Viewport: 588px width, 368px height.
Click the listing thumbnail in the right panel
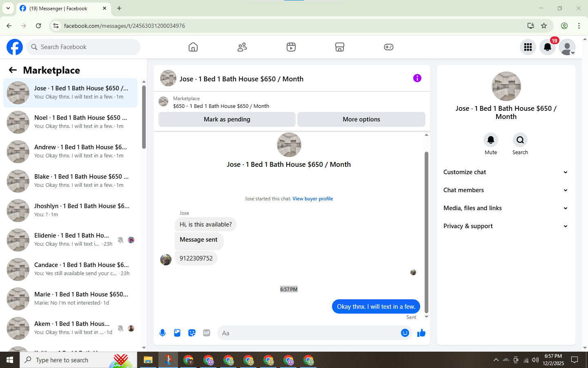(506, 86)
